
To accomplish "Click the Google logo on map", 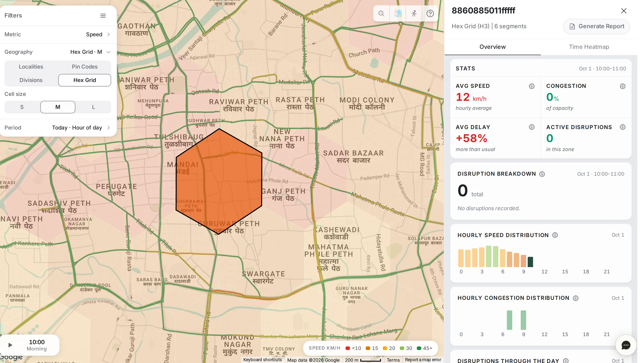I will tap(11, 357).
